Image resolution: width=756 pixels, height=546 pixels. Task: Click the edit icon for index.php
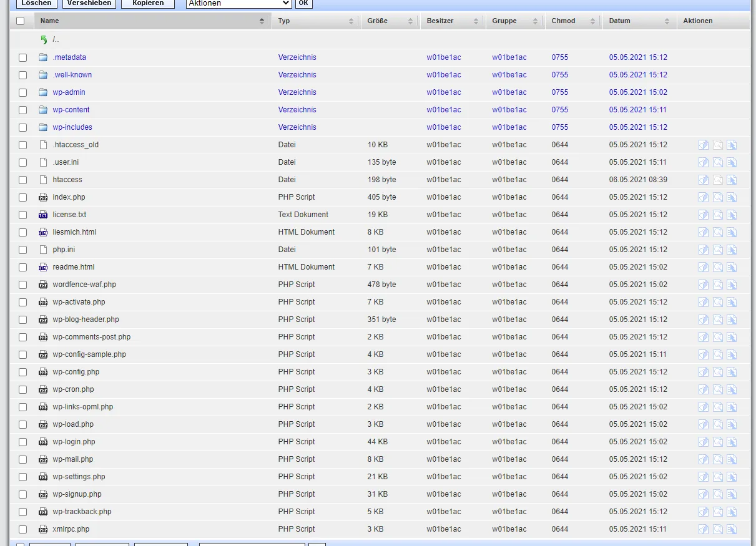click(x=704, y=197)
